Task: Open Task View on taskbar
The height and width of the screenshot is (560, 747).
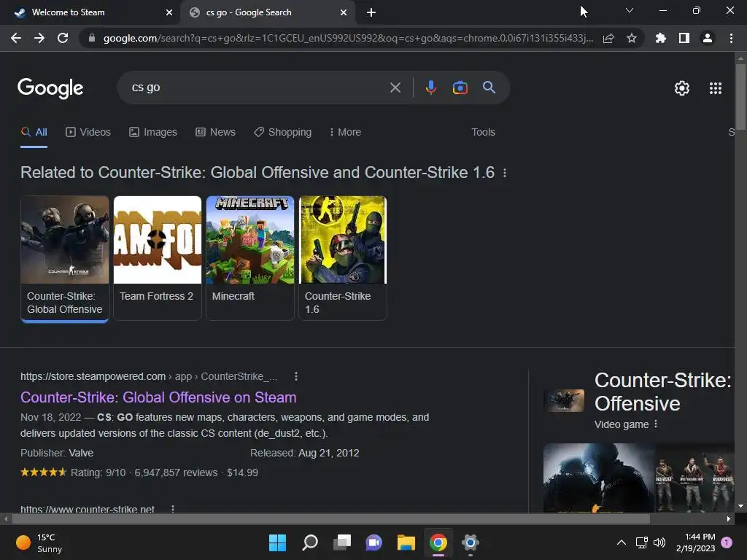Action: pos(342,542)
